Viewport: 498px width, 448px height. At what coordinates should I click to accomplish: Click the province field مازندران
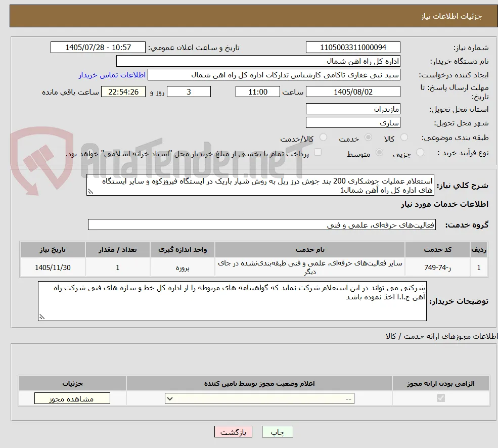coord(353,109)
